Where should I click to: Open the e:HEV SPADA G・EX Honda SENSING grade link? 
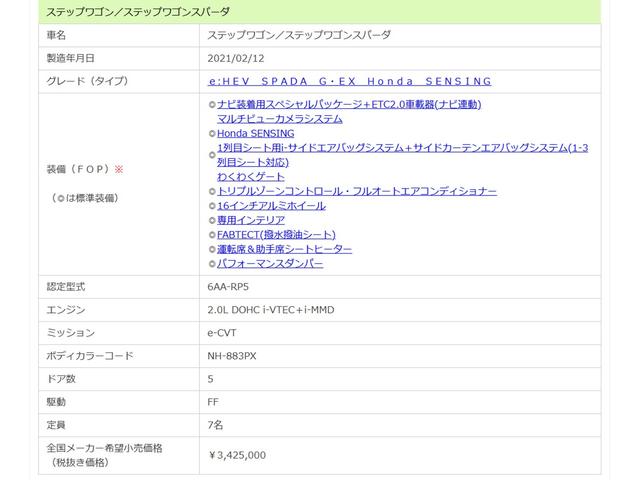point(349,81)
